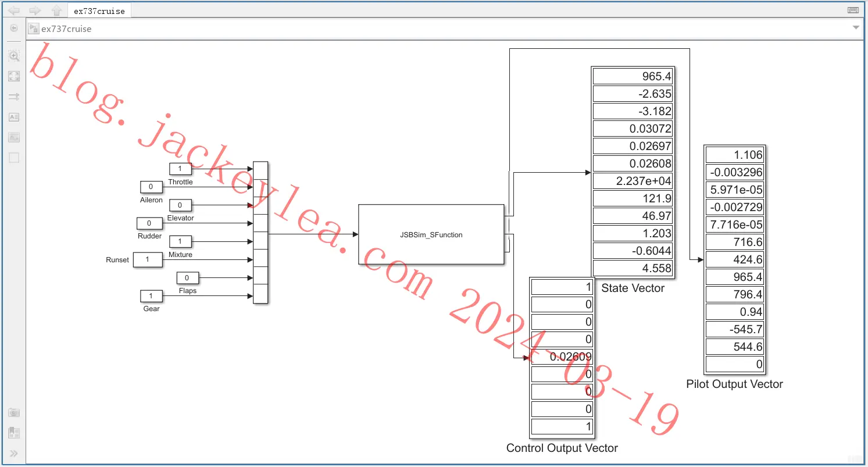
Task: Select the Throttle constant block
Action: (180, 169)
